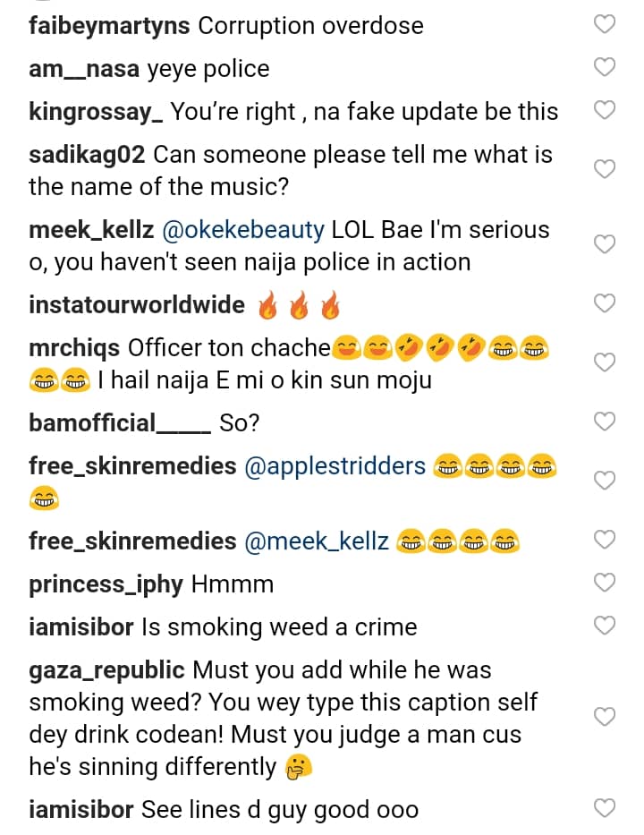
Task: Tap the heart on am__nasa's comment
Action: pos(606,67)
